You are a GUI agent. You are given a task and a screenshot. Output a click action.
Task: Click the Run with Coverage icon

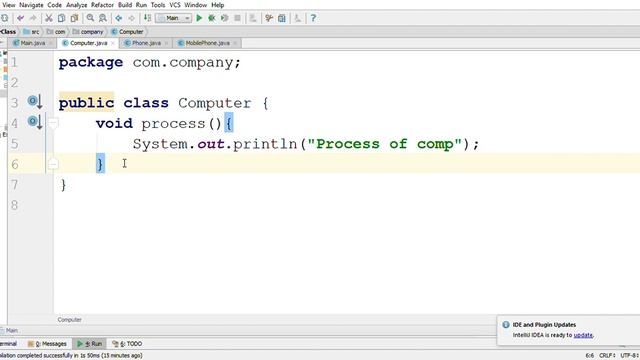coord(224,18)
